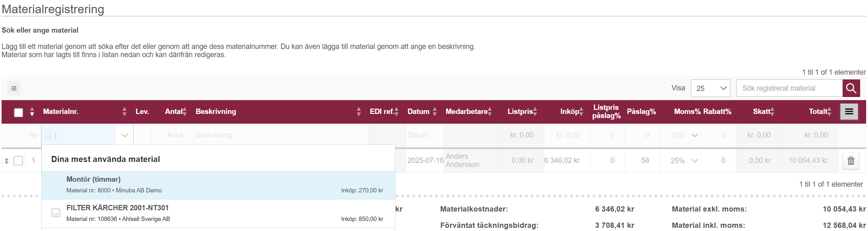Open the table filter settings icon
Screen dimensions: 868x231
pos(14,89)
